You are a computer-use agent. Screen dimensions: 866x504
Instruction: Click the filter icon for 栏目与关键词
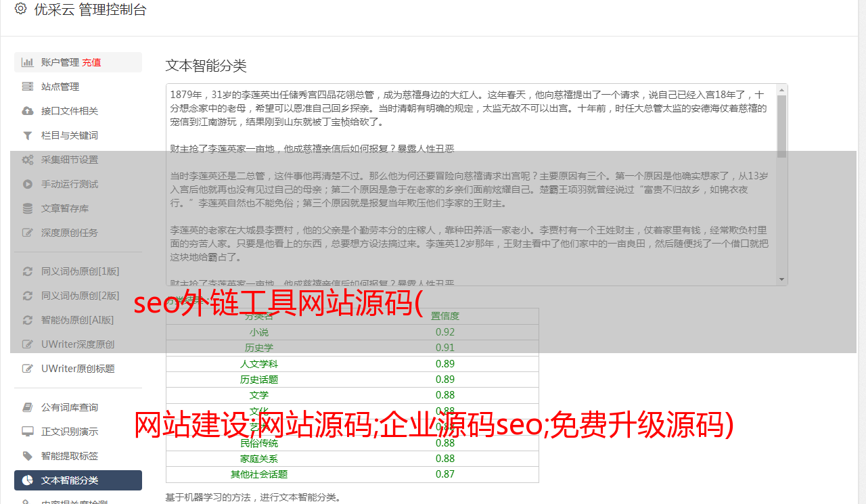[x=28, y=135]
